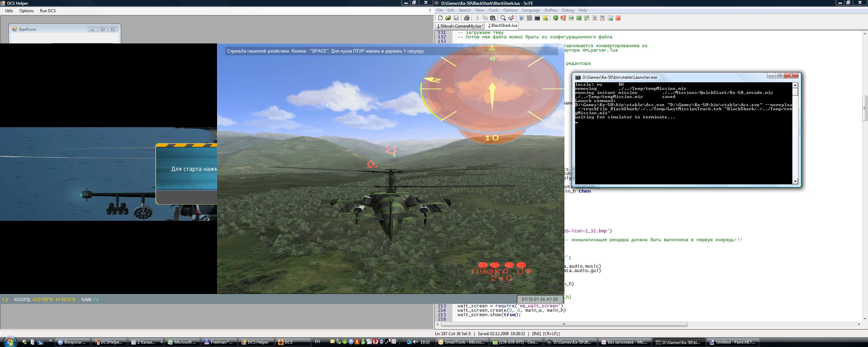Click the black console window icon in SciTE
Viewport: 868px width, 347px height.
coord(537,18)
